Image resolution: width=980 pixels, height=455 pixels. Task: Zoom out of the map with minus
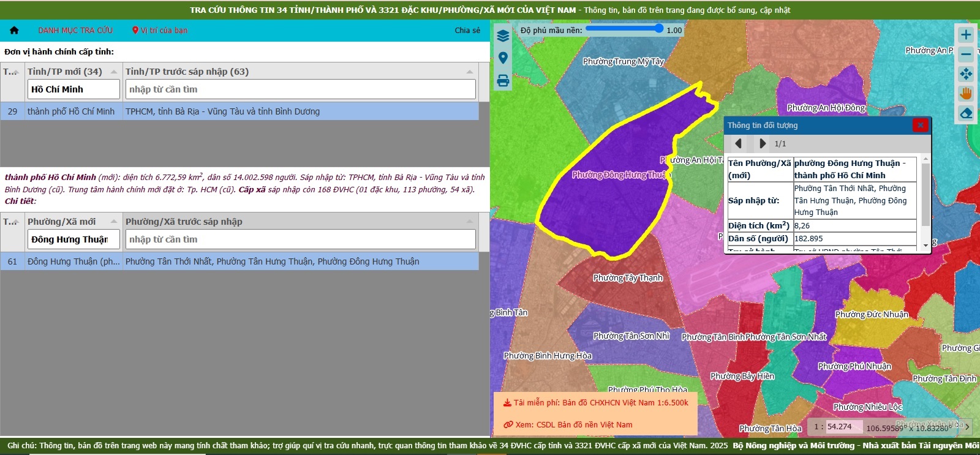[x=966, y=54]
